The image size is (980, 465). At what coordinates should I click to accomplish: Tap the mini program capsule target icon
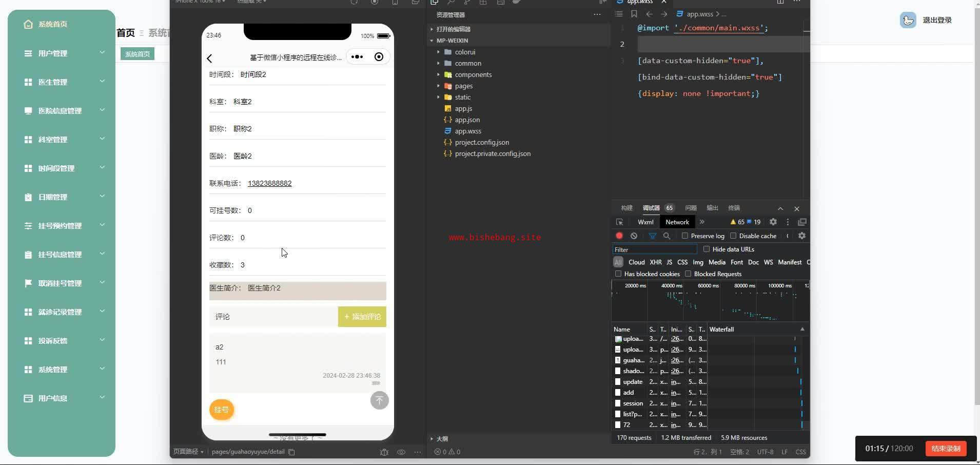pyautogui.click(x=379, y=57)
